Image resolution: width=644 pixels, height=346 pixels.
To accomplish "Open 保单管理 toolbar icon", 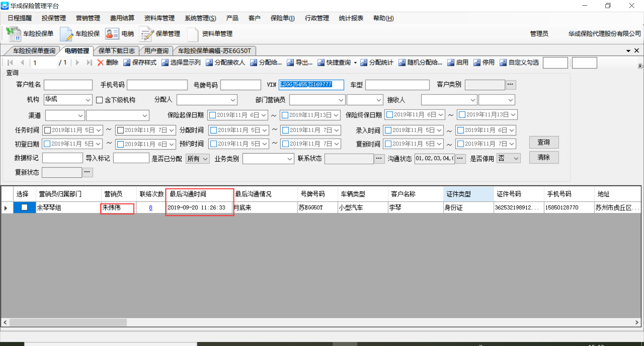I will [x=146, y=34].
